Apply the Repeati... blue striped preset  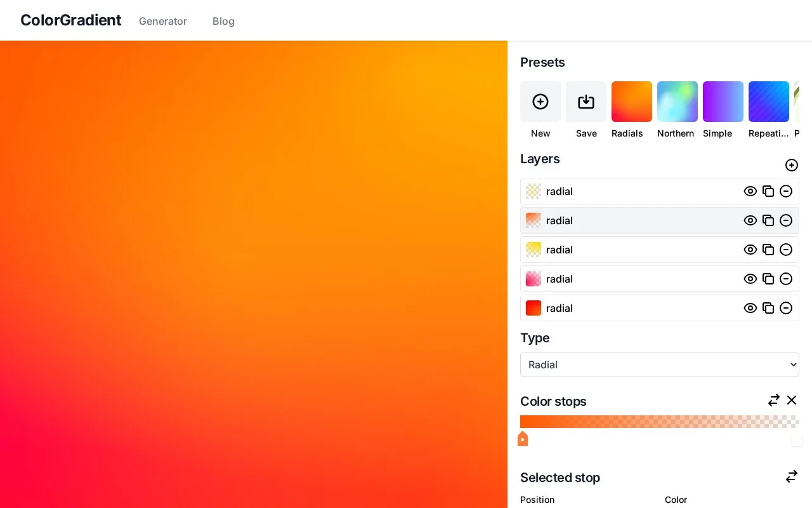(x=769, y=102)
